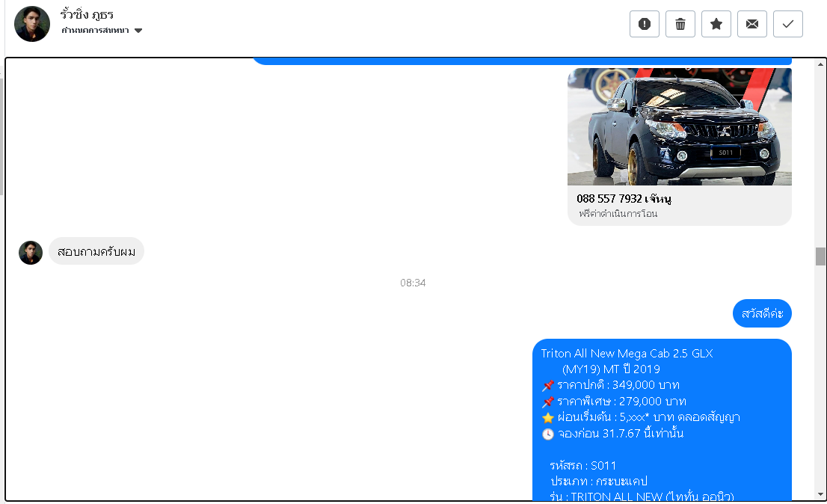Mark conversation done with checkmark icon
827x504 pixels.
pyautogui.click(x=787, y=24)
